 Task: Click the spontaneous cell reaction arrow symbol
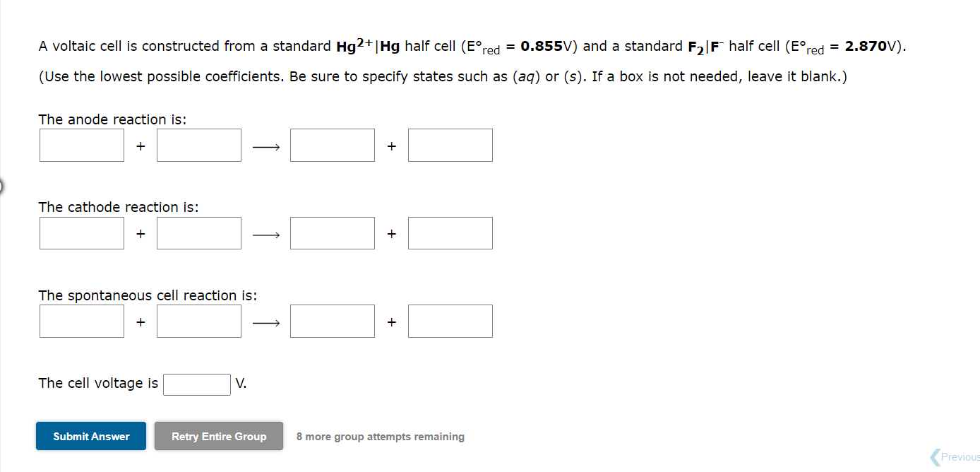pos(266,323)
